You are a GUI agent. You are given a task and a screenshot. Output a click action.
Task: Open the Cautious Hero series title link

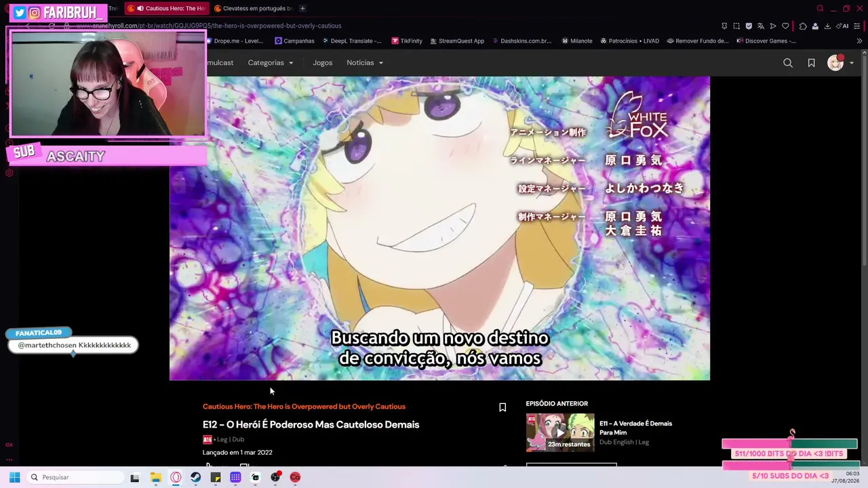pyautogui.click(x=304, y=407)
